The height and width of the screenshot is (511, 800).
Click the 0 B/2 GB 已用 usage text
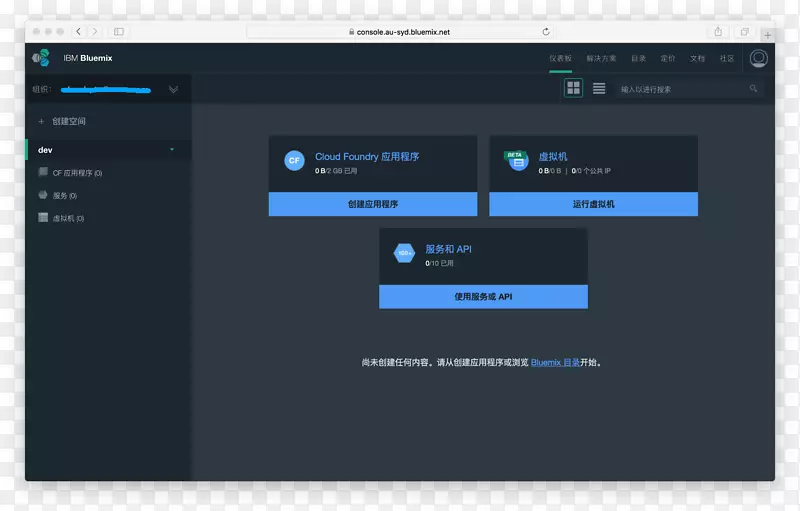tap(336, 171)
